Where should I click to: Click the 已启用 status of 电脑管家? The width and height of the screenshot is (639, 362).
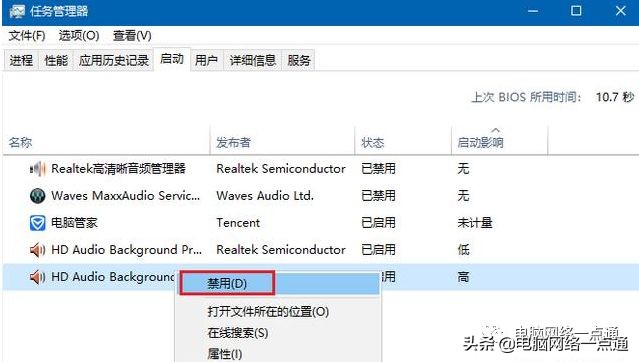coord(378,223)
